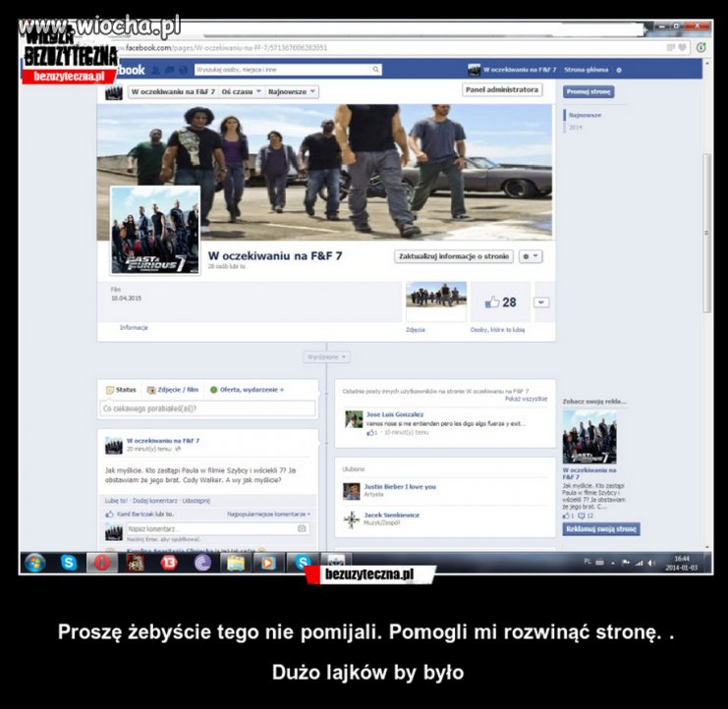This screenshot has height=709, width=728.
Task: Open the Zdjęcia photos thumbnail
Action: tap(436, 301)
